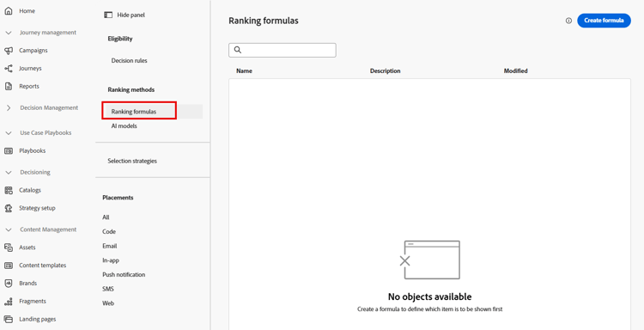Open the Reports page
The height and width of the screenshot is (330, 644).
[29, 86]
